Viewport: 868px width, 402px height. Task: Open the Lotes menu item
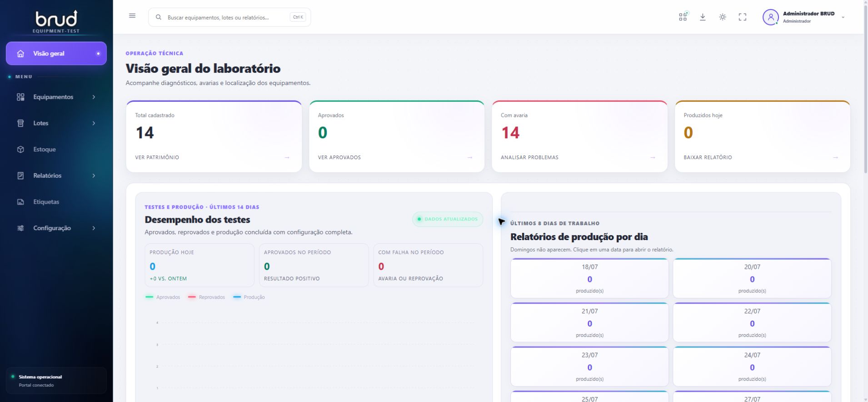click(x=56, y=123)
